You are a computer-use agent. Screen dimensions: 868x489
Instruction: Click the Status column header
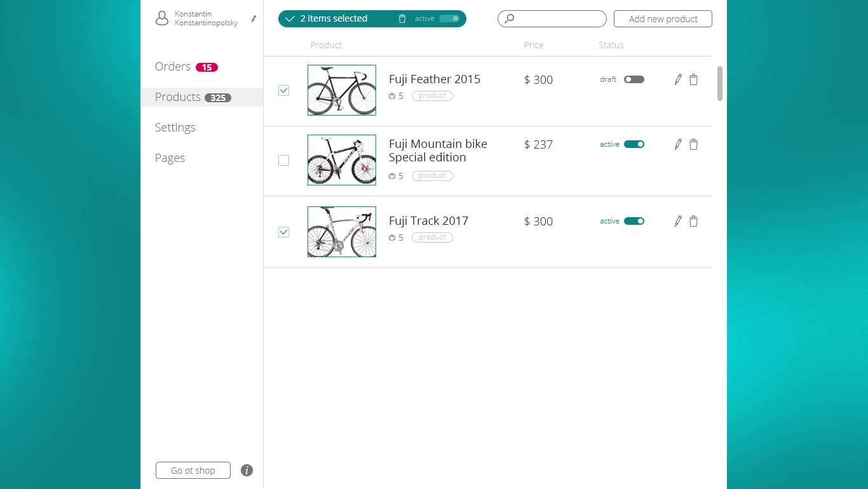coord(611,45)
